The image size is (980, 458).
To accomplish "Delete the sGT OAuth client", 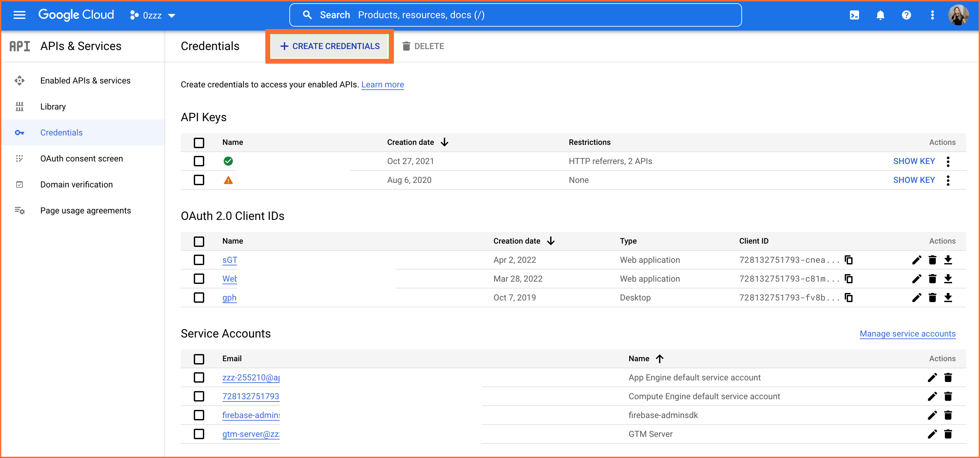I will pyautogui.click(x=932, y=260).
